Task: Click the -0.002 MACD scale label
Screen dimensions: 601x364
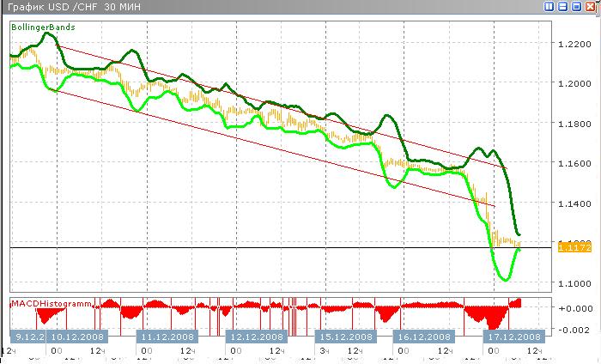Action: pos(573,330)
